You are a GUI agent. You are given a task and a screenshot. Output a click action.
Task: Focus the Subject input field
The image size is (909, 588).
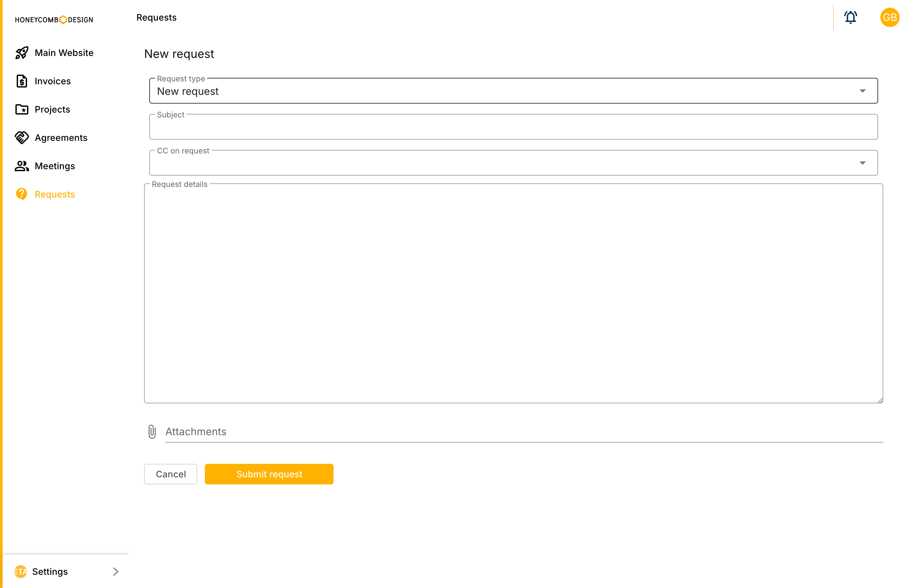coord(513,127)
